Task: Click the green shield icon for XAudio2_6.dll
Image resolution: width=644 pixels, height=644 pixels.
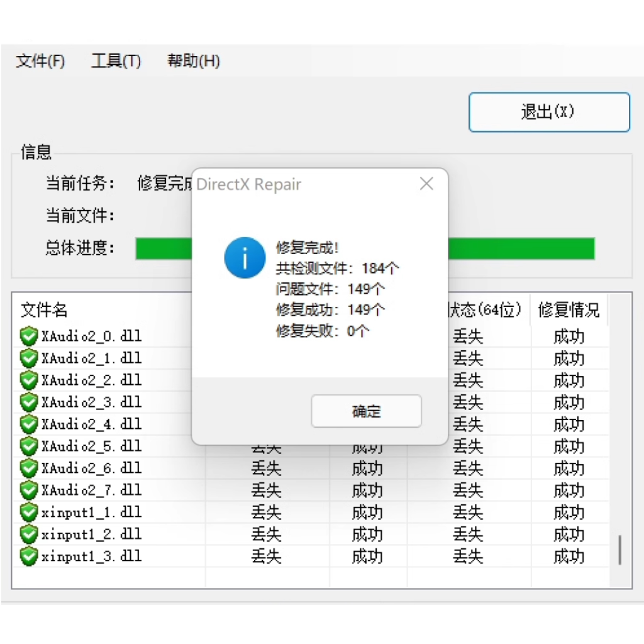Action: [29, 468]
